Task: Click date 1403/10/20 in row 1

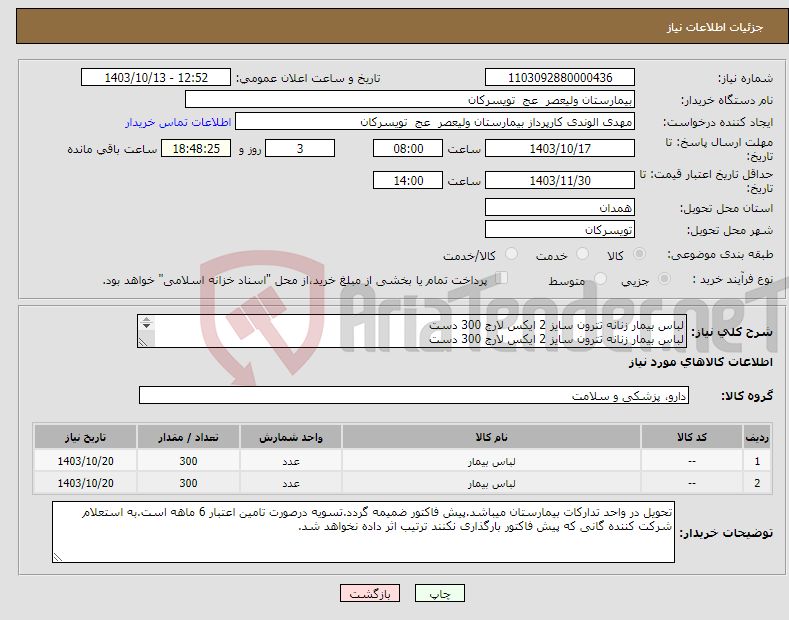Action: [86, 461]
